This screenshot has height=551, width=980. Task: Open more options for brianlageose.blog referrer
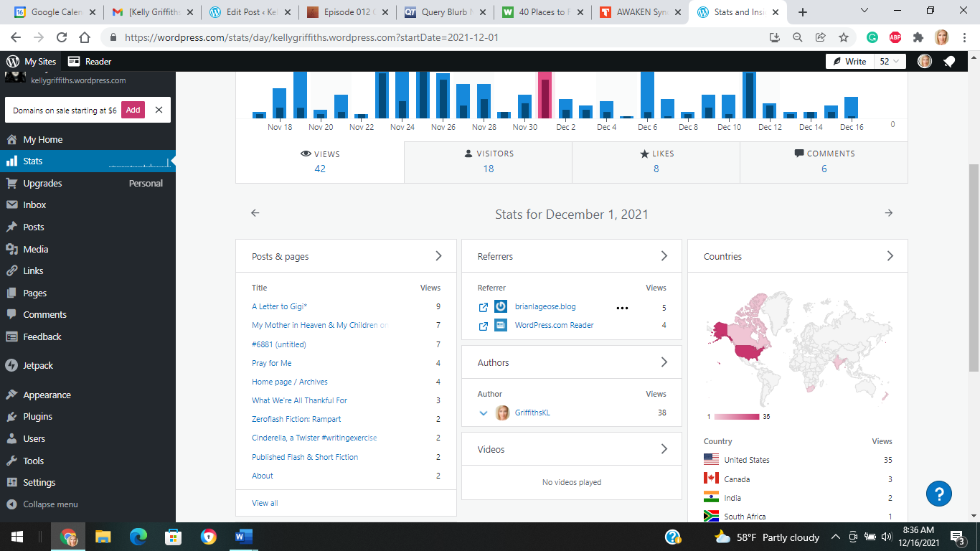[622, 308]
